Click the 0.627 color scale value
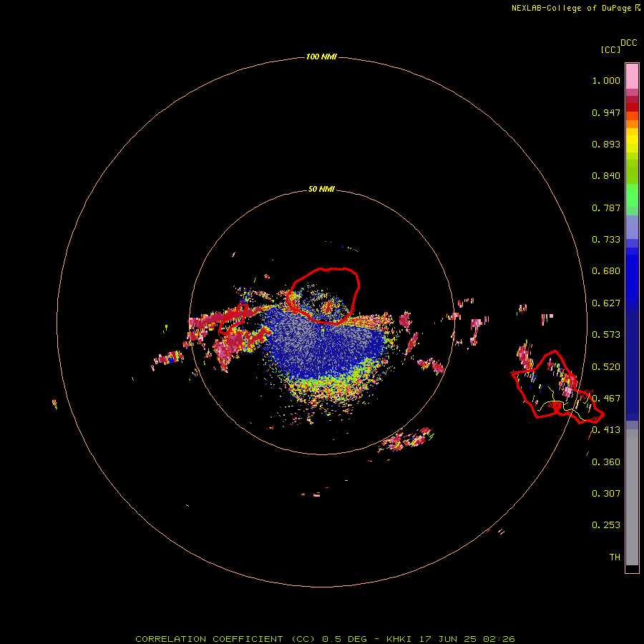The height and width of the screenshot is (644, 644). point(606,303)
